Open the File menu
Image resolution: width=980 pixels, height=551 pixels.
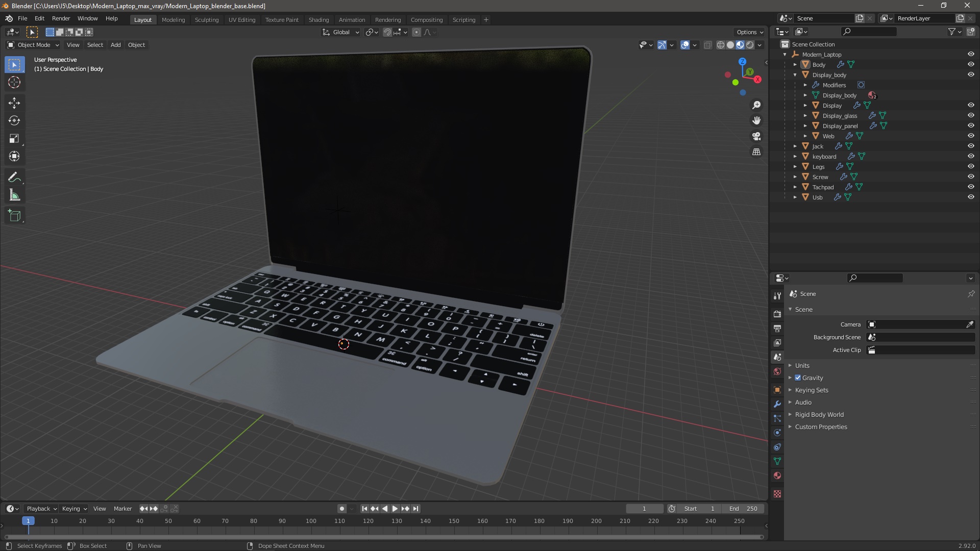22,18
